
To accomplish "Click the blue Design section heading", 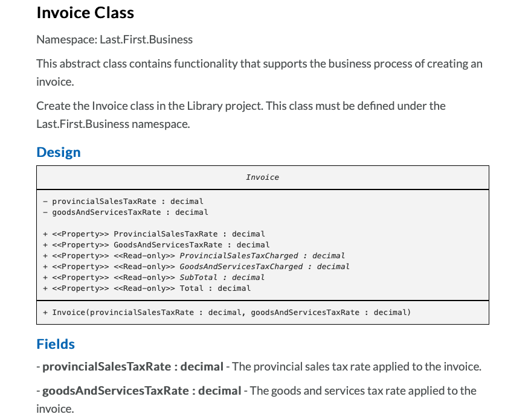I will (58, 152).
